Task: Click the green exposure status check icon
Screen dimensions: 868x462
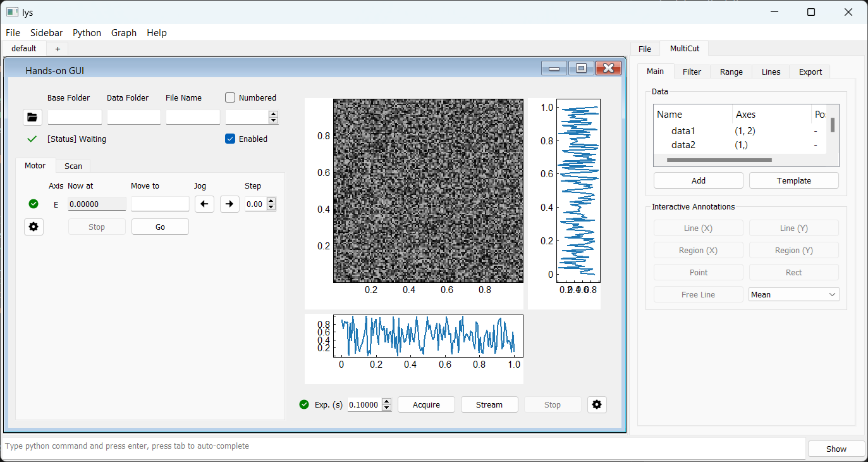Action: (304, 404)
